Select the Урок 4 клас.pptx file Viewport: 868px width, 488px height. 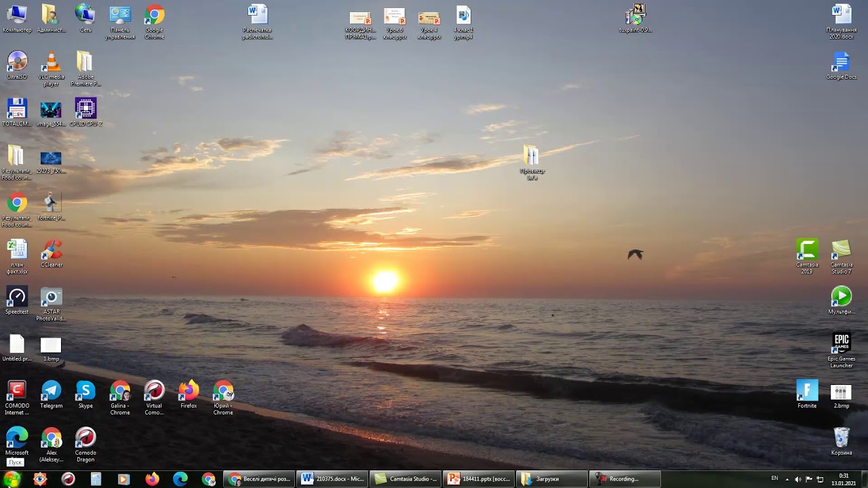[x=429, y=25]
